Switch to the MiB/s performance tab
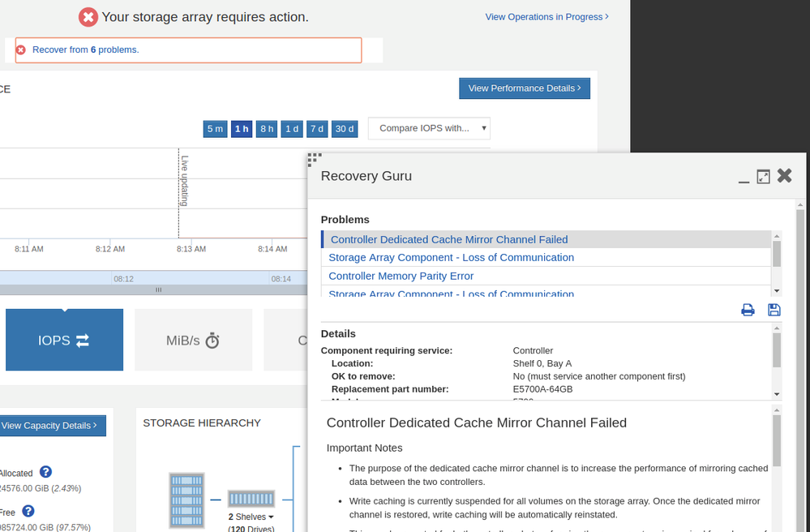 pyautogui.click(x=193, y=340)
